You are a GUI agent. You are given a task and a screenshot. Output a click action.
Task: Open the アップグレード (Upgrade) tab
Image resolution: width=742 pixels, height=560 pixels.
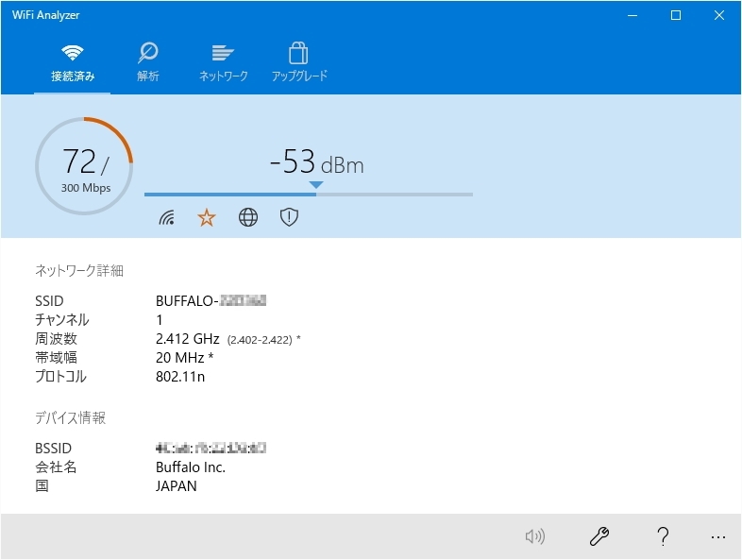point(299,63)
